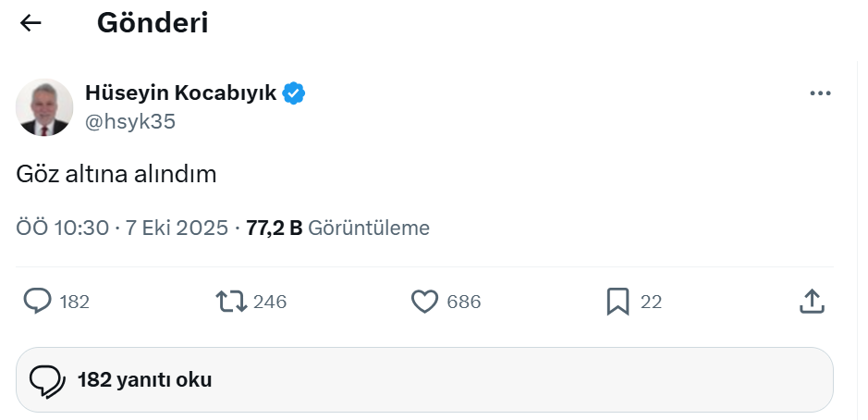
Task: Like the post with the heart icon
Action: pos(423,302)
